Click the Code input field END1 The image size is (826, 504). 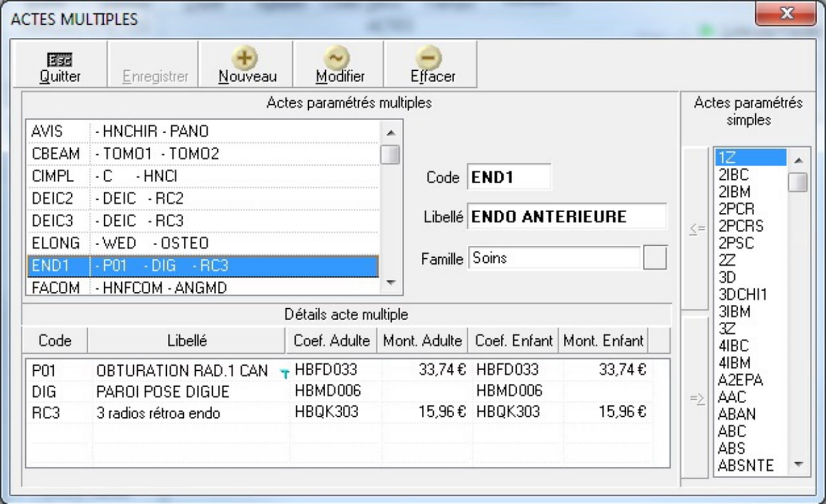[x=508, y=177]
